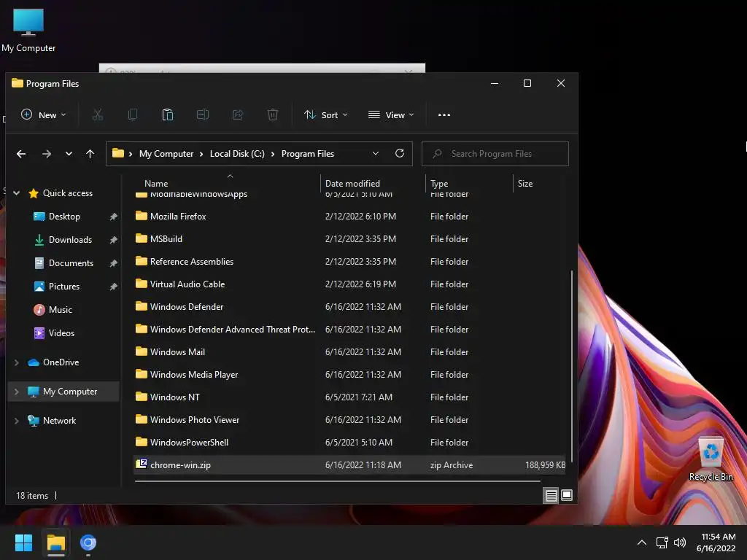Select the MSBuild folder
The width and height of the screenshot is (747, 560).
[349, 238]
